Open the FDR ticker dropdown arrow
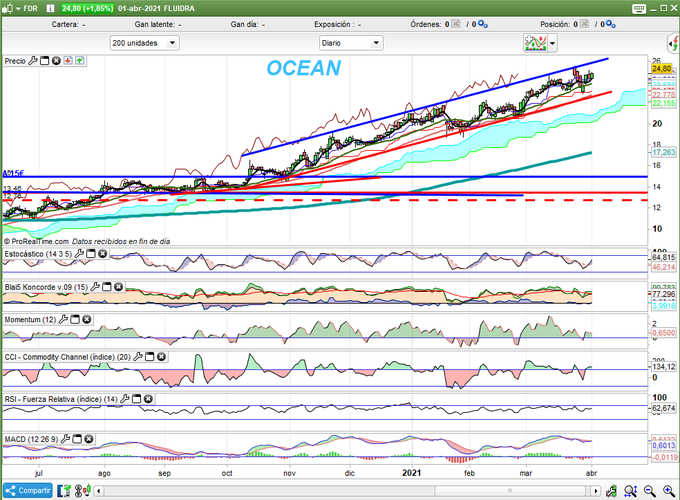680x500 pixels. [18, 8]
